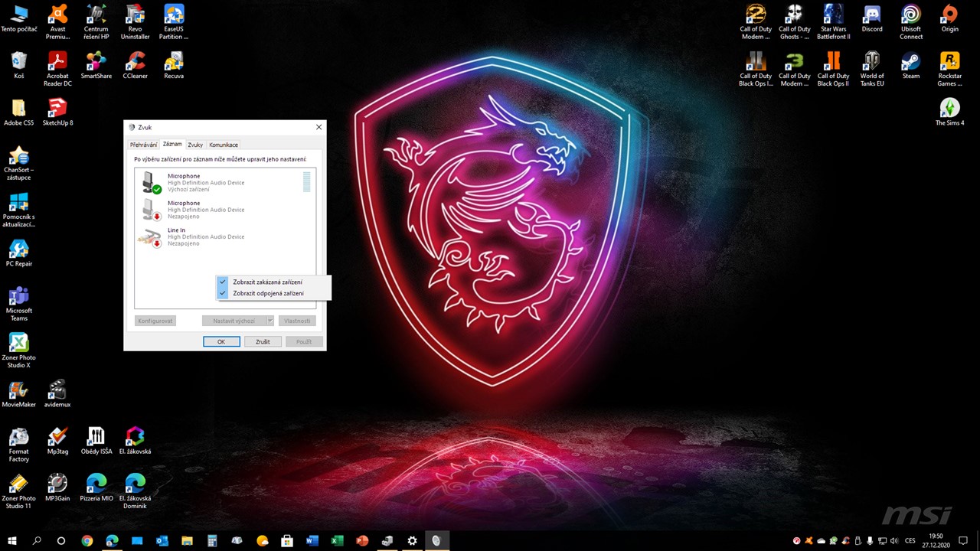This screenshot has height=551, width=980.
Task: Switch to the Přehrávání tab
Action: click(143, 145)
